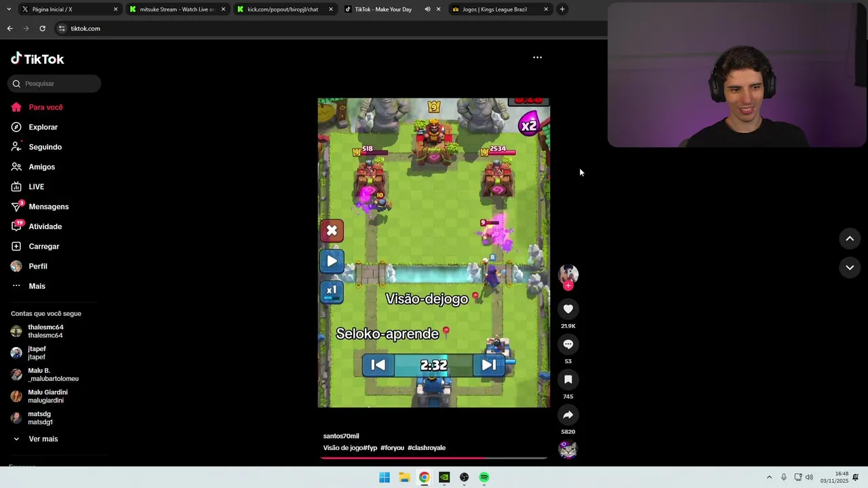Close the Página Inicial / X tab
Image resolution: width=868 pixels, height=488 pixels.
115,9
